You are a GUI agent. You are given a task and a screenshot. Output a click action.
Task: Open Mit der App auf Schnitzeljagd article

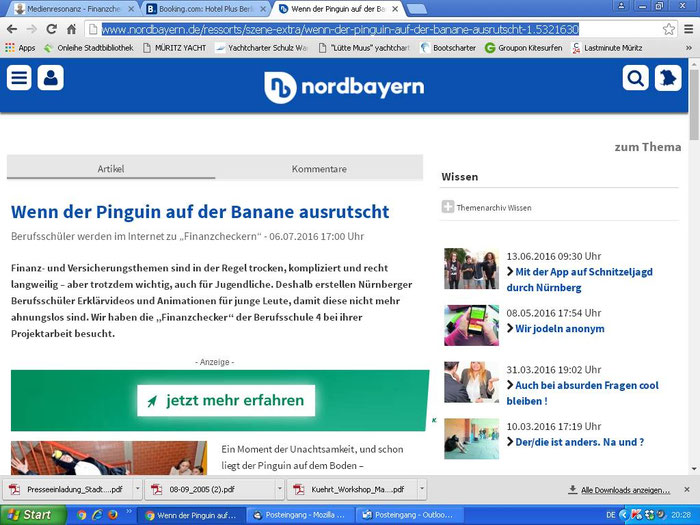pos(579,279)
